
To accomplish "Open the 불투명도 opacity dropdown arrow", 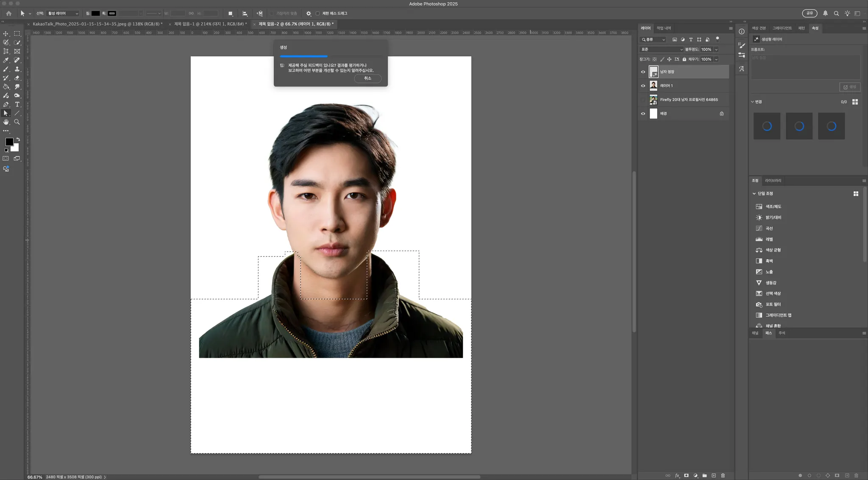I will pyautogui.click(x=716, y=50).
